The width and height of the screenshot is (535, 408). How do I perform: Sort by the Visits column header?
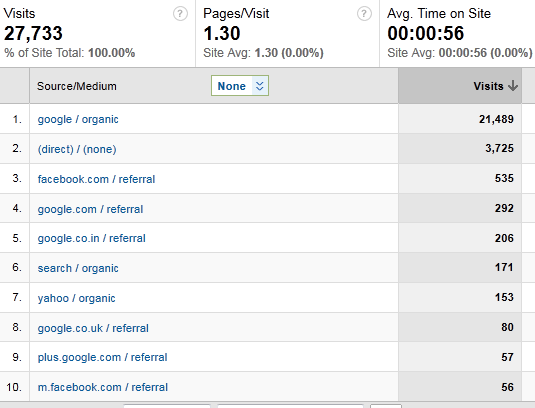[488, 86]
